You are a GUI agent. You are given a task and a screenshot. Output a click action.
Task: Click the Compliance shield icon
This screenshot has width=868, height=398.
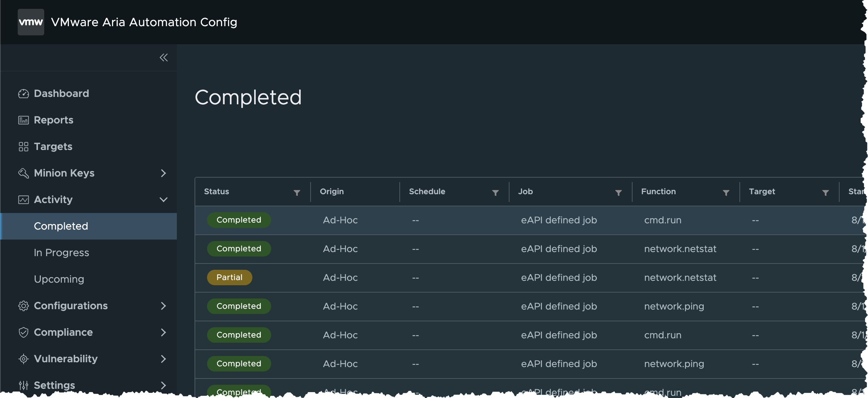pyautogui.click(x=24, y=332)
